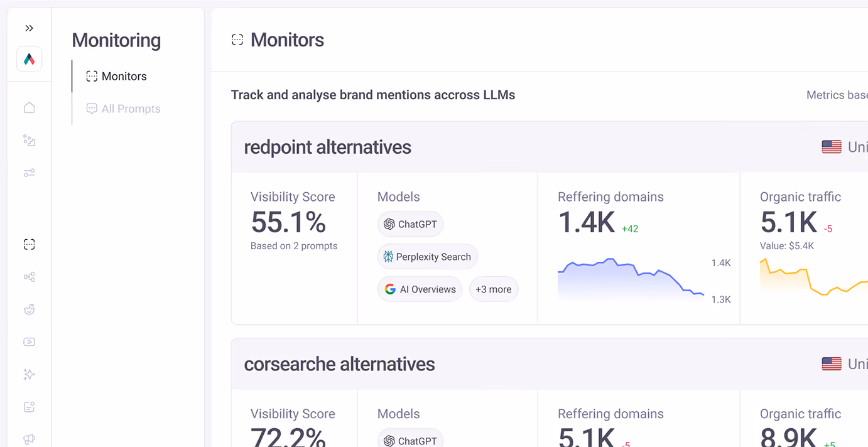Click the US flag on redpoint card

tap(832, 147)
